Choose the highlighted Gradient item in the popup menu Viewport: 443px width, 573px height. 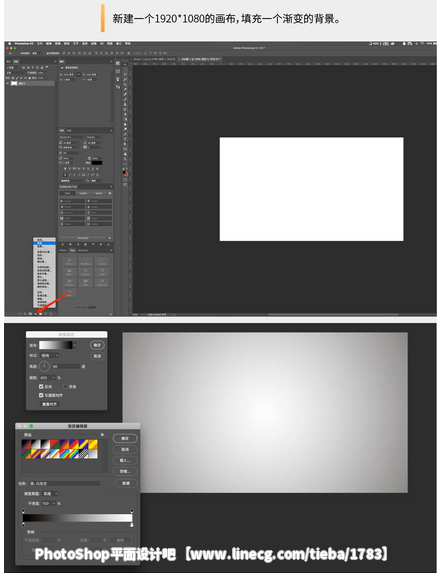44,243
